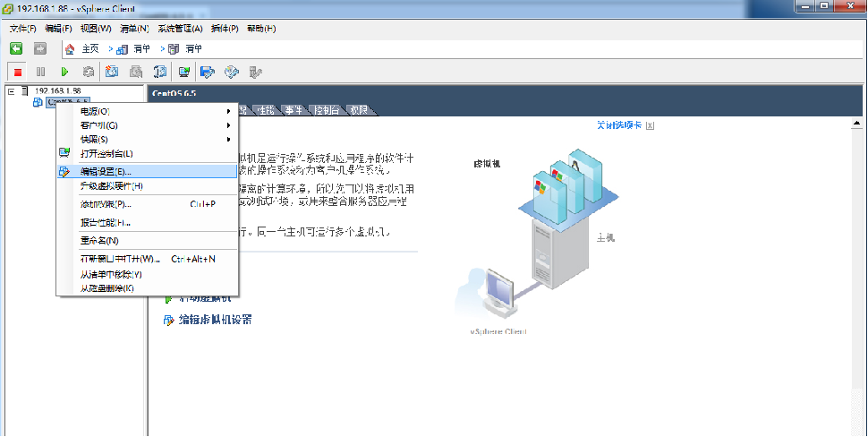The image size is (868, 437).
Task: Open the 清单(N) menu in menu bar
Action: pyautogui.click(x=134, y=29)
